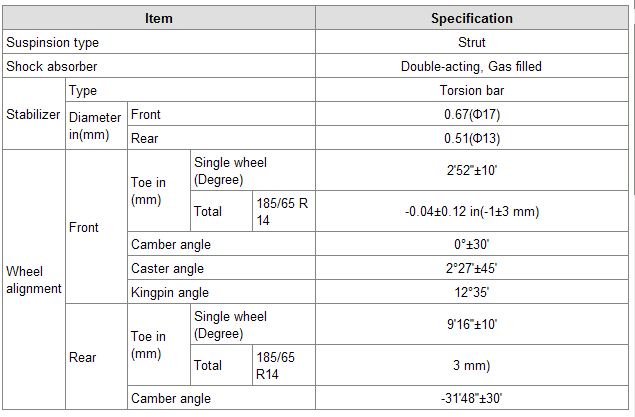Click the Strut specification cell
The image size is (635, 417).
[471, 43]
